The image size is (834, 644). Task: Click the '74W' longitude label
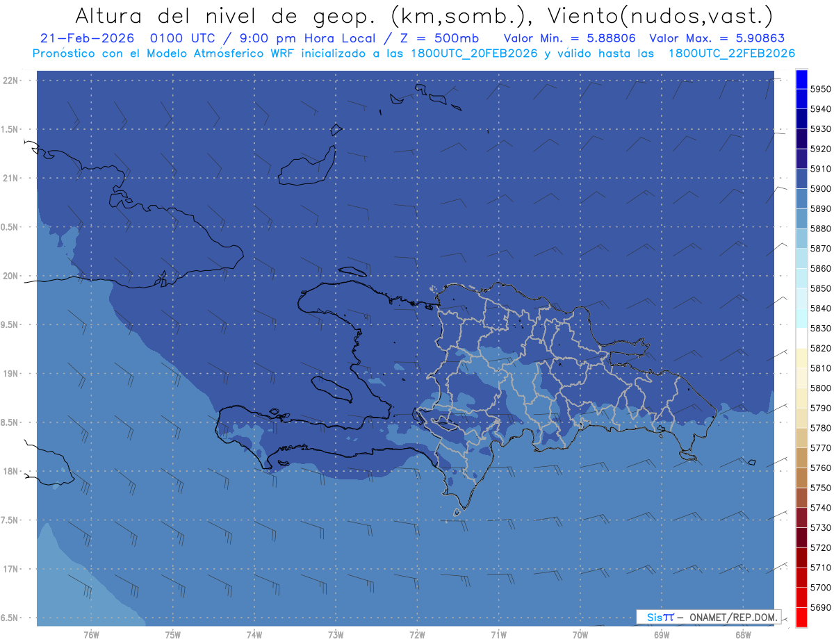(254, 635)
